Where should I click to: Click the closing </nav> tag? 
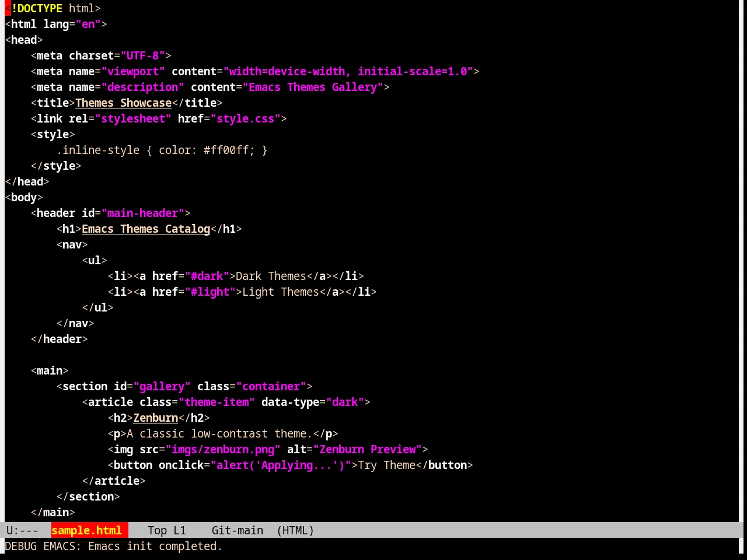(x=75, y=323)
